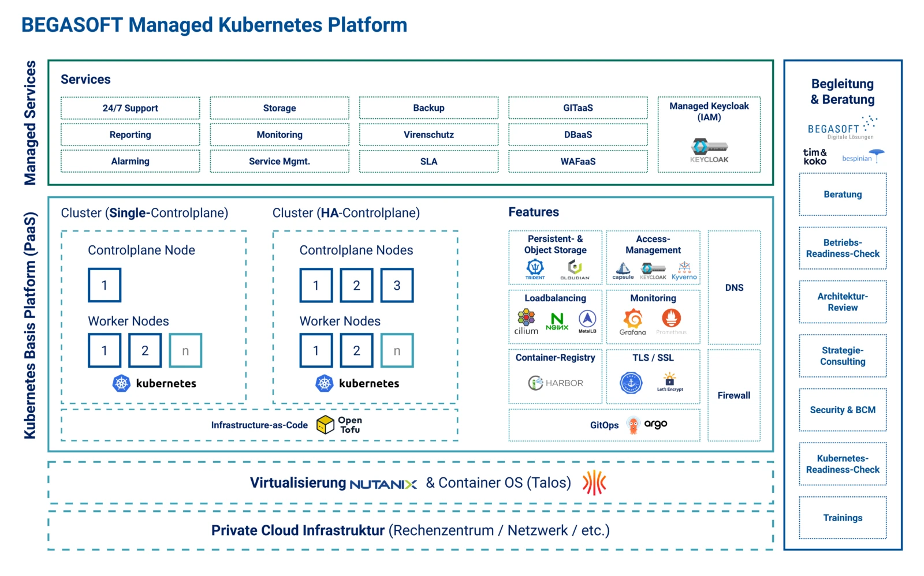924x576 pixels.
Task: Open the WAFaaS service box
Action: pos(577,162)
